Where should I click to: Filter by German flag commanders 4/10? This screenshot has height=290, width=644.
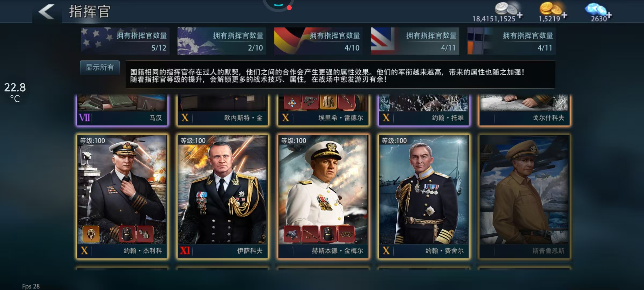pyautogui.click(x=318, y=41)
